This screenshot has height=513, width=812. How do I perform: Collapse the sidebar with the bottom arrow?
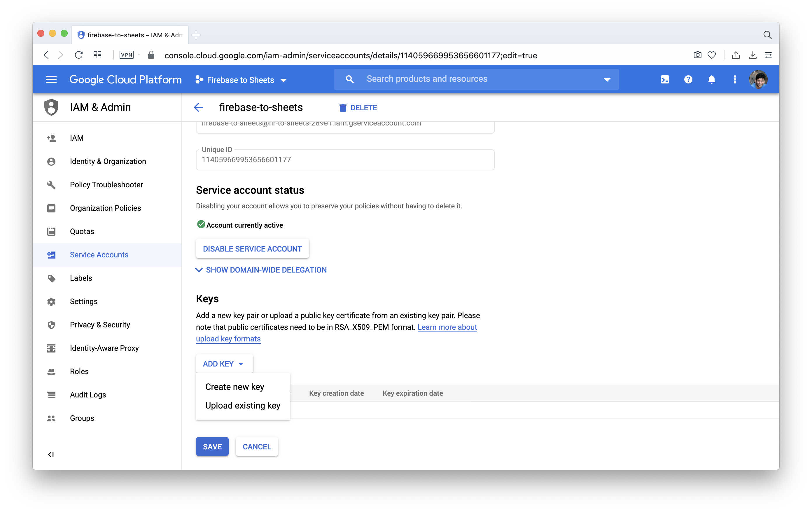51,455
